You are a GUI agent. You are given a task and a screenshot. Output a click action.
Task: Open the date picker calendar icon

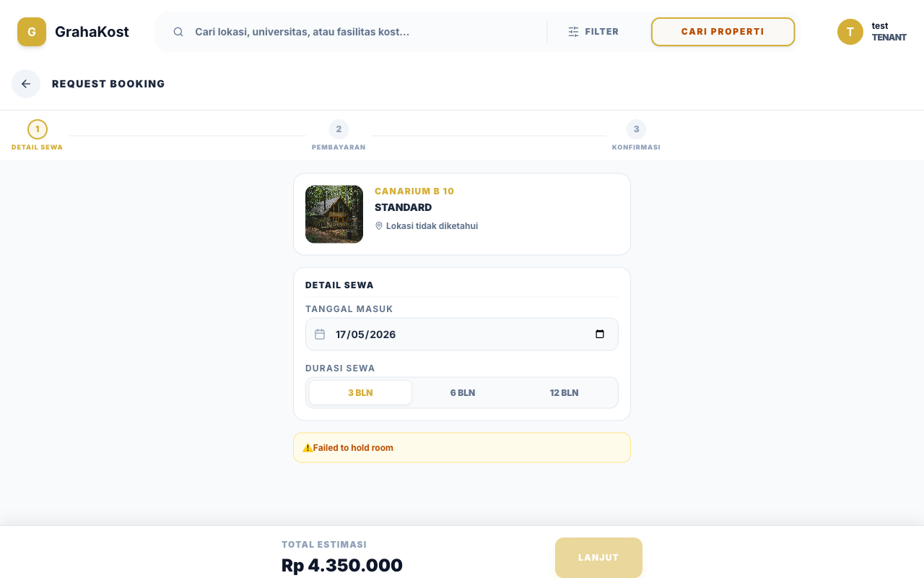coord(600,335)
